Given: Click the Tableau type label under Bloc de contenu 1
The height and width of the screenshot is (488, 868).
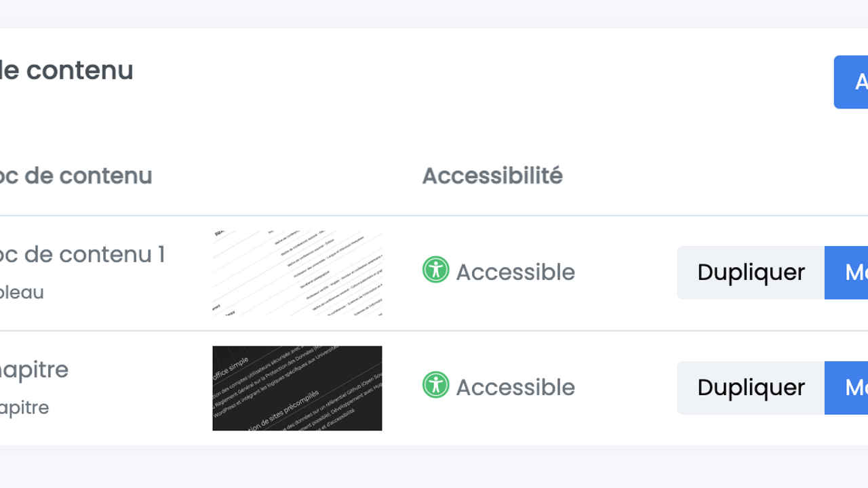Looking at the screenshot, I should (x=22, y=293).
